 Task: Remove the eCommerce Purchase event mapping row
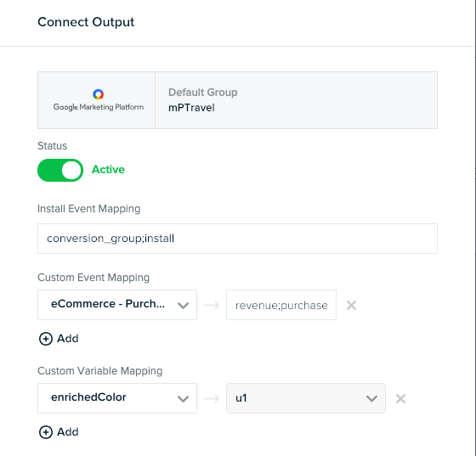(351, 305)
